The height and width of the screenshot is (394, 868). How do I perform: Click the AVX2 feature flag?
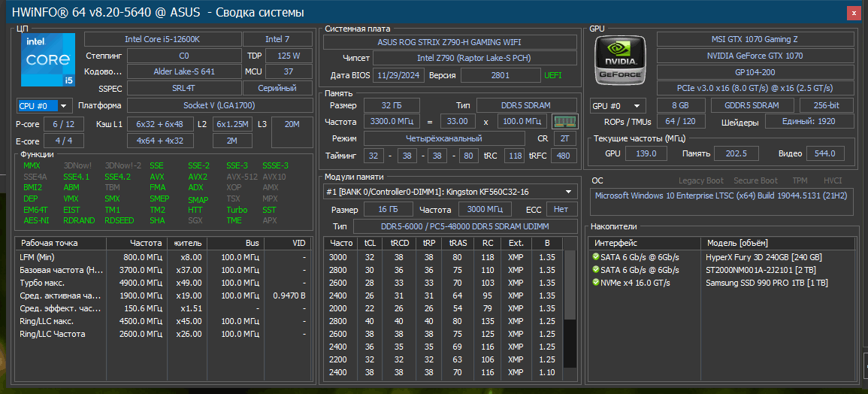pos(198,177)
